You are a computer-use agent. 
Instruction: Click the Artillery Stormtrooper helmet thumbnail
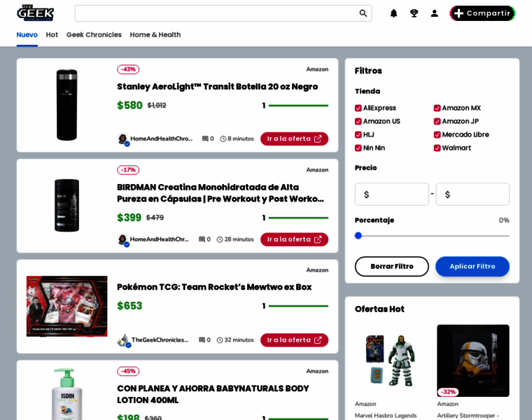pyautogui.click(x=473, y=360)
